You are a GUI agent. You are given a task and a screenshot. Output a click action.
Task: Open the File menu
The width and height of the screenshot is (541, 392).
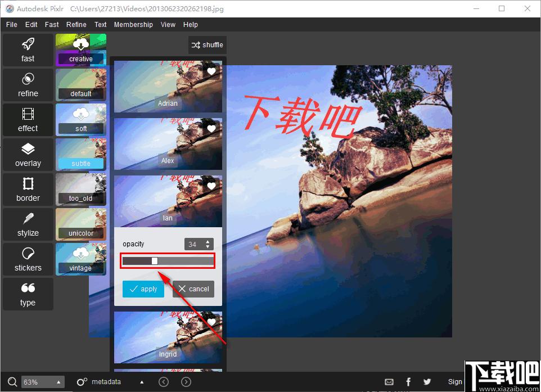pyautogui.click(x=11, y=25)
